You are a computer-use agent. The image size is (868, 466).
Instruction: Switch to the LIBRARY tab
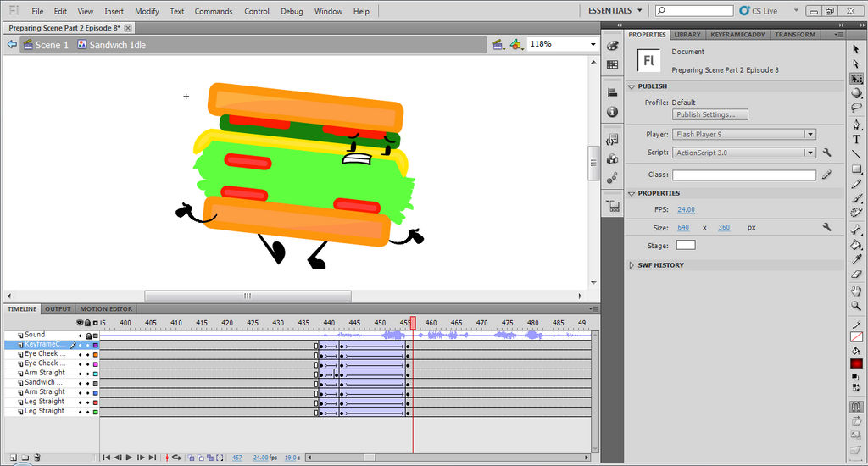[x=687, y=34]
